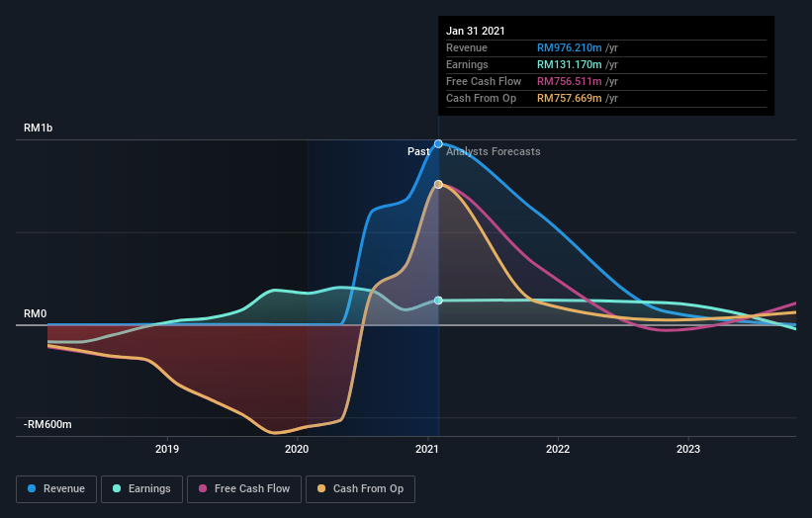812x518 pixels.
Task: Click the RM1b y-axis label
Action: click(38, 128)
